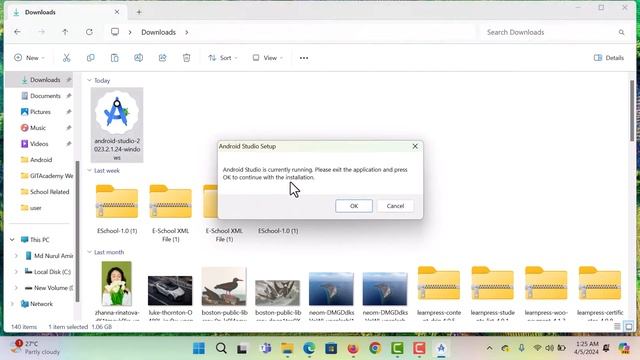Click OK in Android Studio Setup dialog
Image resolution: width=640 pixels, height=360 pixels.
[x=354, y=206]
